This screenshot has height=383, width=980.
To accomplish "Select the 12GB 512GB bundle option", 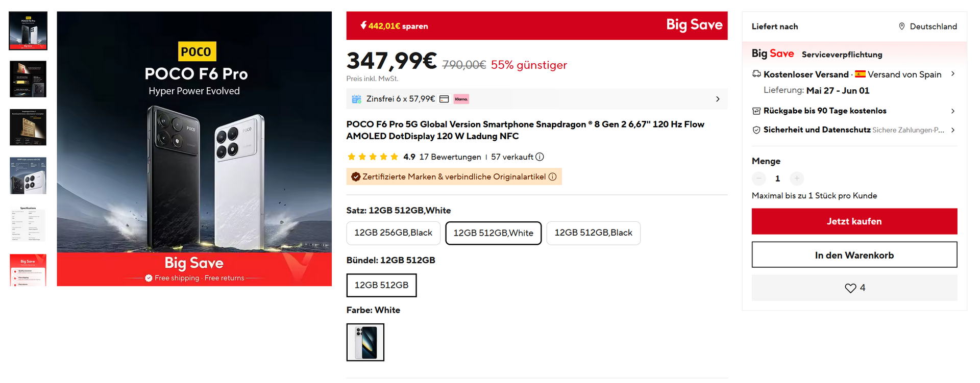I will [x=381, y=285].
